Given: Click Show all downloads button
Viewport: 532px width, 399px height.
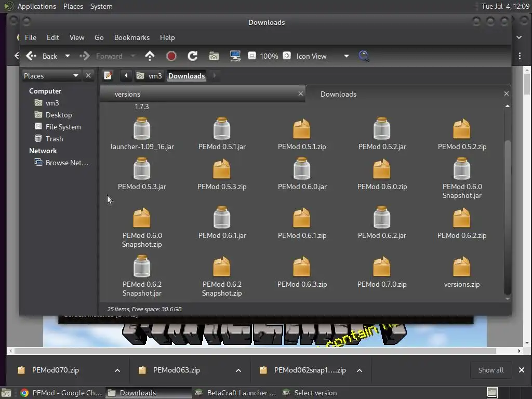Looking at the screenshot, I should (x=490, y=370).
